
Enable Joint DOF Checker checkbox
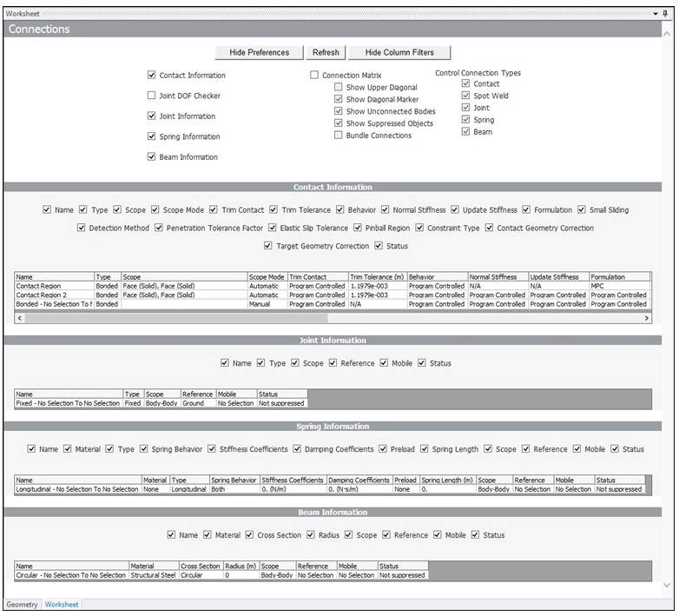pos(151,96)
